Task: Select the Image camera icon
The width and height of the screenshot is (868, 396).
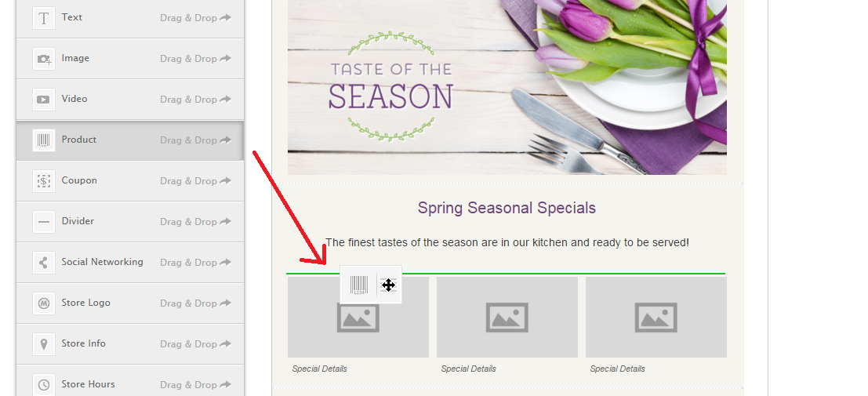Action: click(44, 59)
